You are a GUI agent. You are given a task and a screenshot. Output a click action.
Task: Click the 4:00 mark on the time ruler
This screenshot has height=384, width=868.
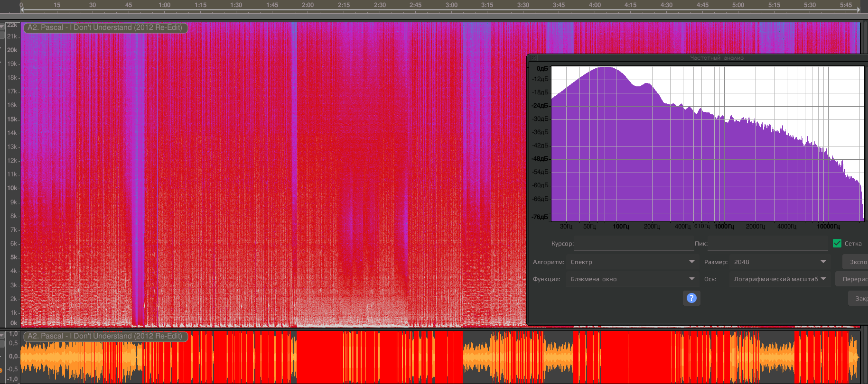coord(595,5)
